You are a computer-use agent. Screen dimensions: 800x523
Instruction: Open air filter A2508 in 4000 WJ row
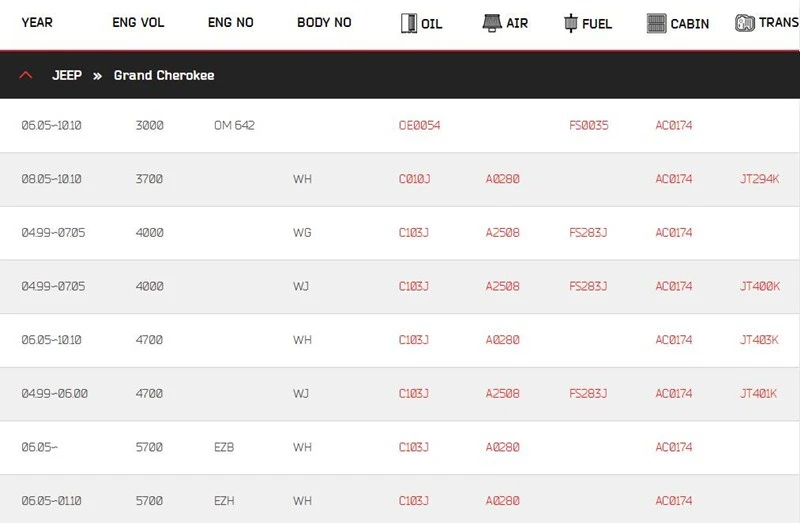click(x=503, y=286)
